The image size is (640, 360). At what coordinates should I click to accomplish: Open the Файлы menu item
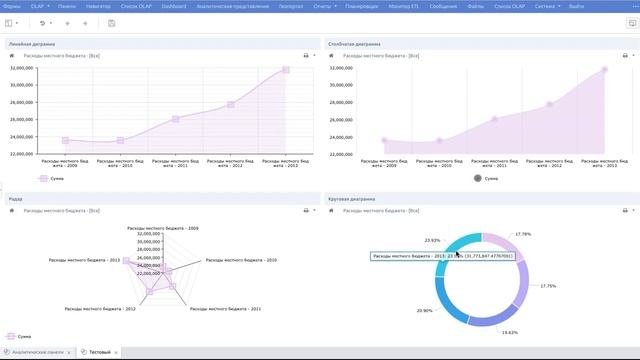point(476,6)
